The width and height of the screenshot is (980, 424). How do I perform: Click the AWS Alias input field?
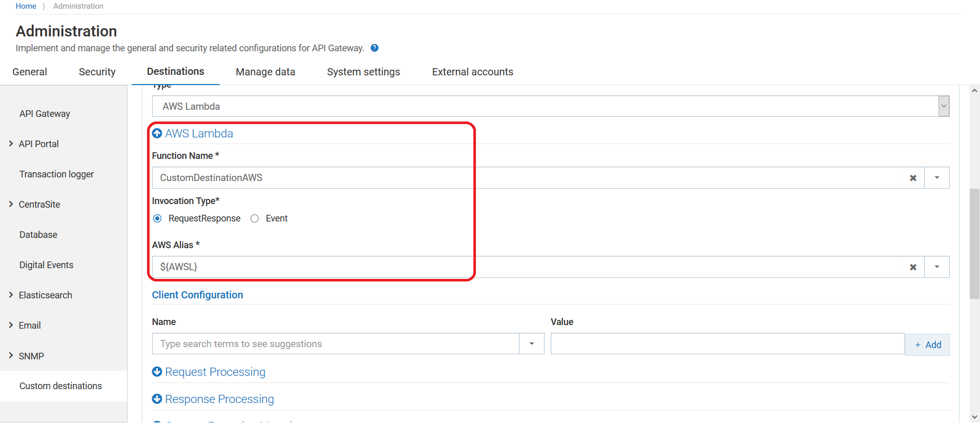[x=527, y=267]
